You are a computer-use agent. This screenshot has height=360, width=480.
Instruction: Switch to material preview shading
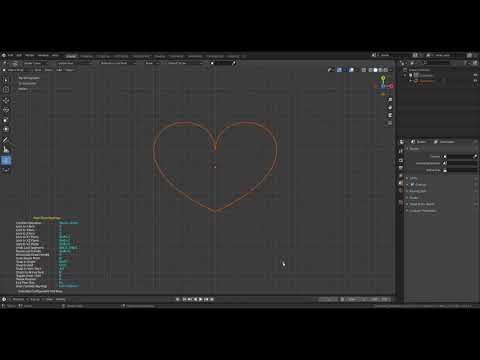point(381,70)
